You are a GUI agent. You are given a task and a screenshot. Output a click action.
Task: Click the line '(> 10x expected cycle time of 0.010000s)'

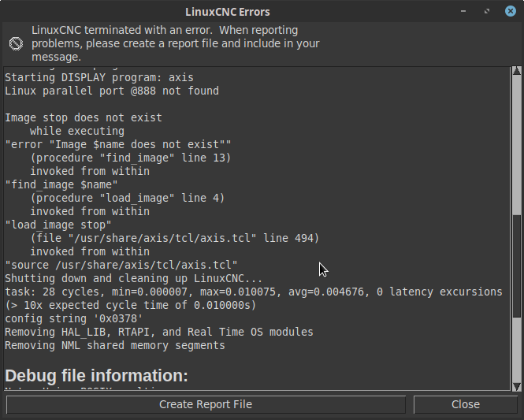click(x=131, y=305)
